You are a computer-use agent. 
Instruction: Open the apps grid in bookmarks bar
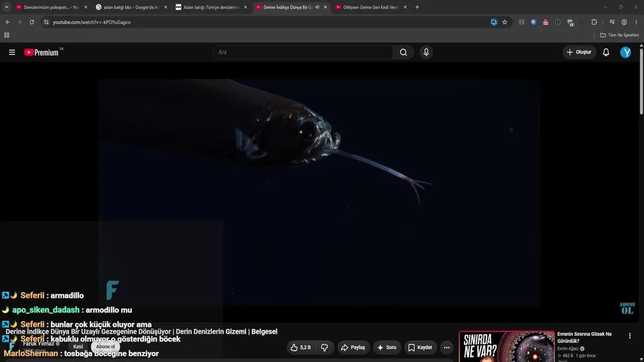[7, 35]
